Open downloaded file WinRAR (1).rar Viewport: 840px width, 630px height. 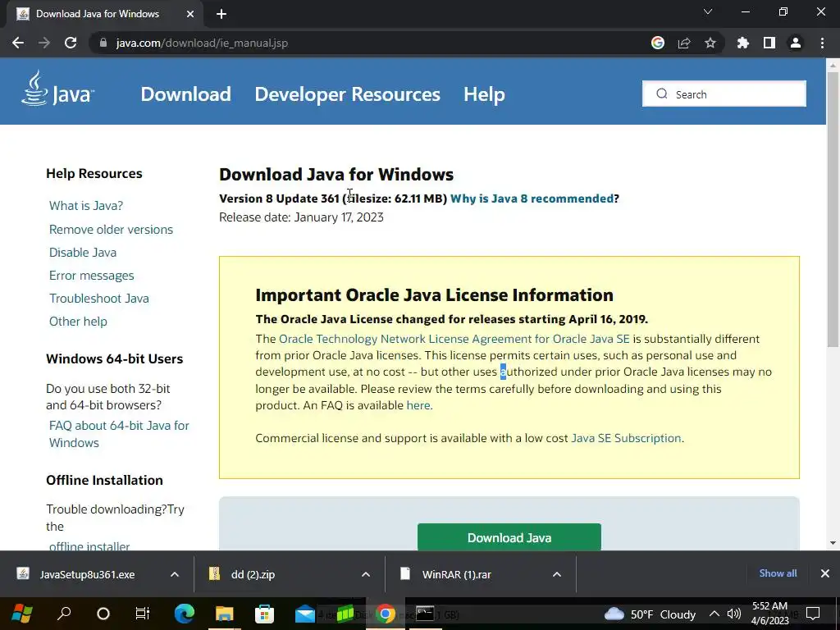tap(456, 574)
